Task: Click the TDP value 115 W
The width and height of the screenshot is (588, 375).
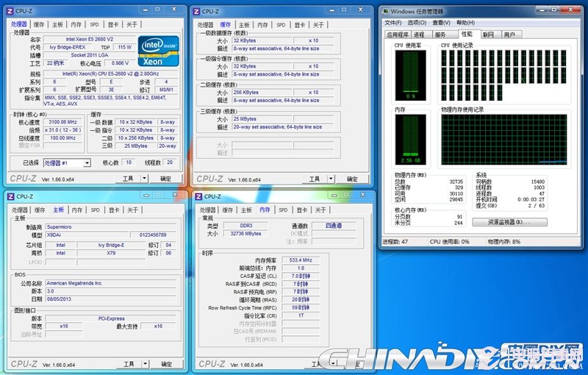Action: [124, 47]
